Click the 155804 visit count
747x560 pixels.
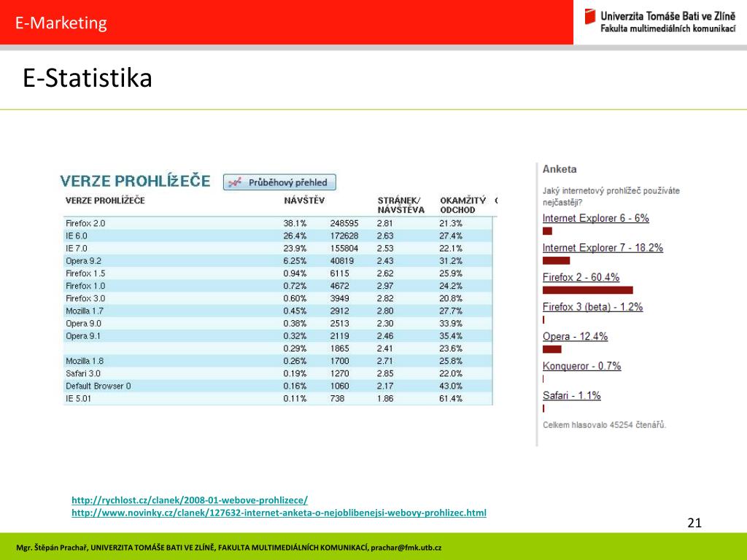[x=344, y=248]
